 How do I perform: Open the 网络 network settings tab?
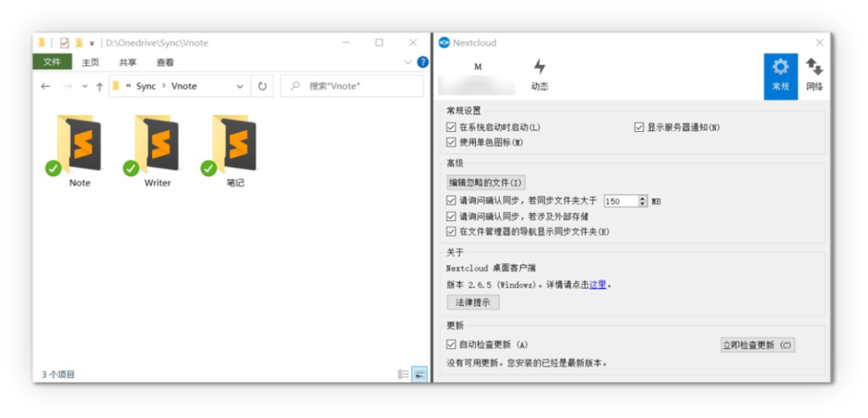(814, 76)
